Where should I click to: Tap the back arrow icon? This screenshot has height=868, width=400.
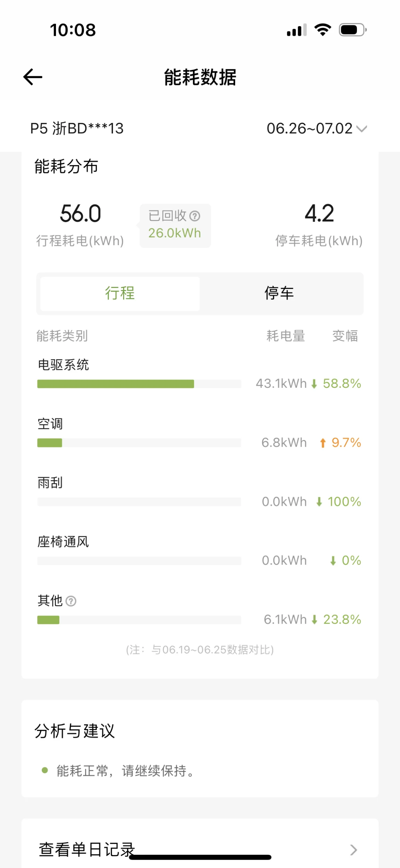coord(33,77)
